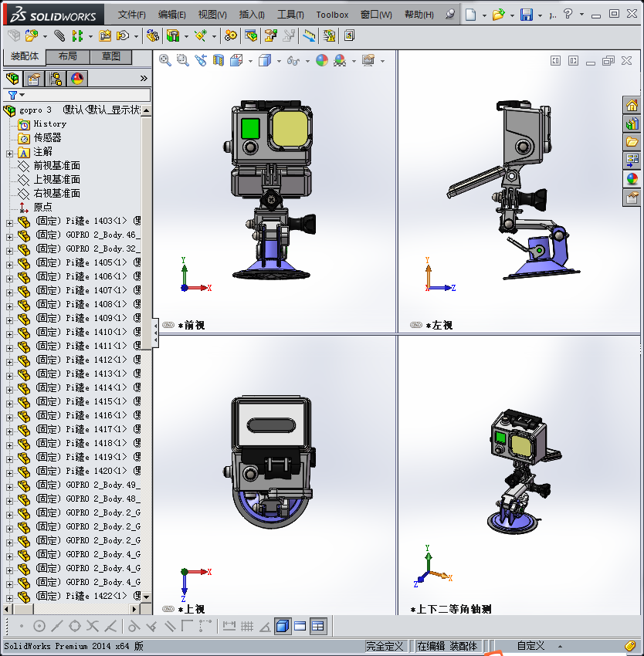Toggle the four-viewport layout button
The width and height of the screenshot is (644, 656).
pyautogui.click(x=317, y=626)
